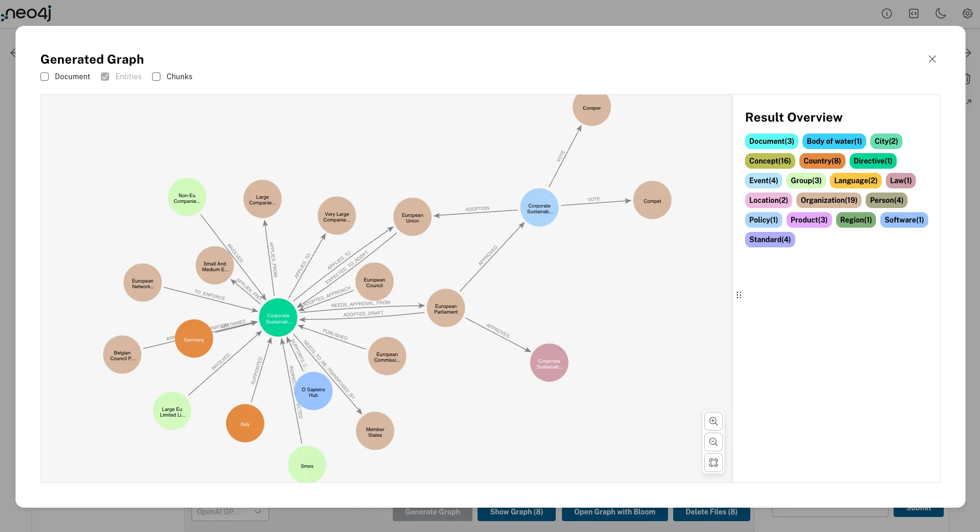Viewport: 980px width, 532px height.
Task: Select the Organization(19) legend tag
Action: tap(829, 200)
